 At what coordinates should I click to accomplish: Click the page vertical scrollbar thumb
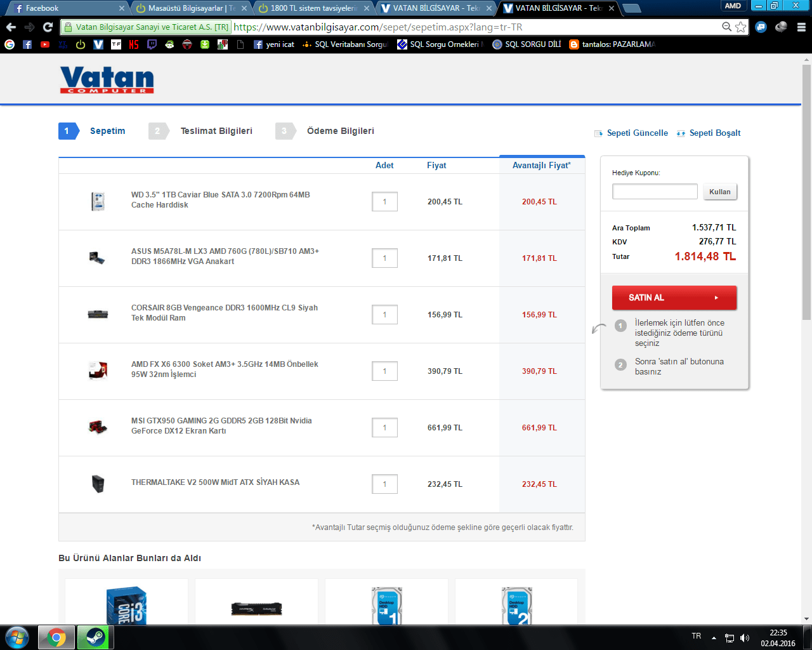pos(806,192)
